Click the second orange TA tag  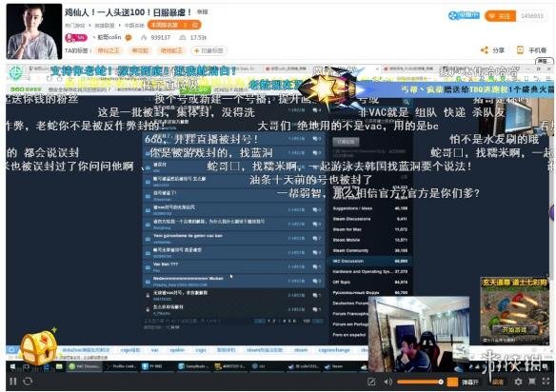point(140,50)
